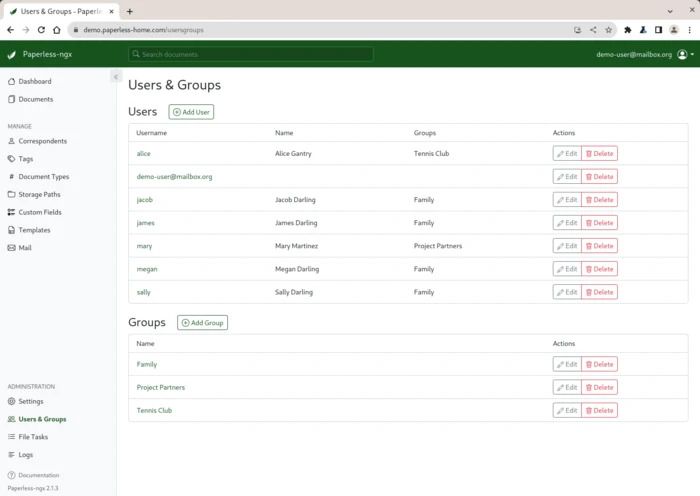700x496 pixels.
Task: Click the Add Group button
Action: click(202, 323)
